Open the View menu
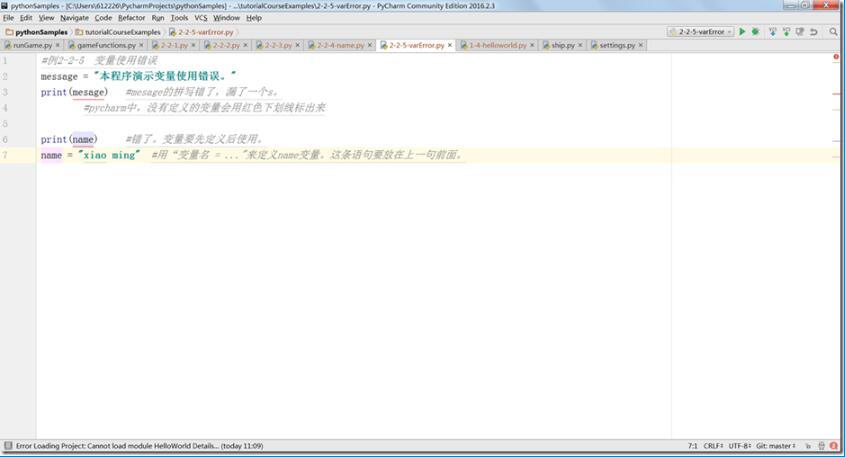 46,18
